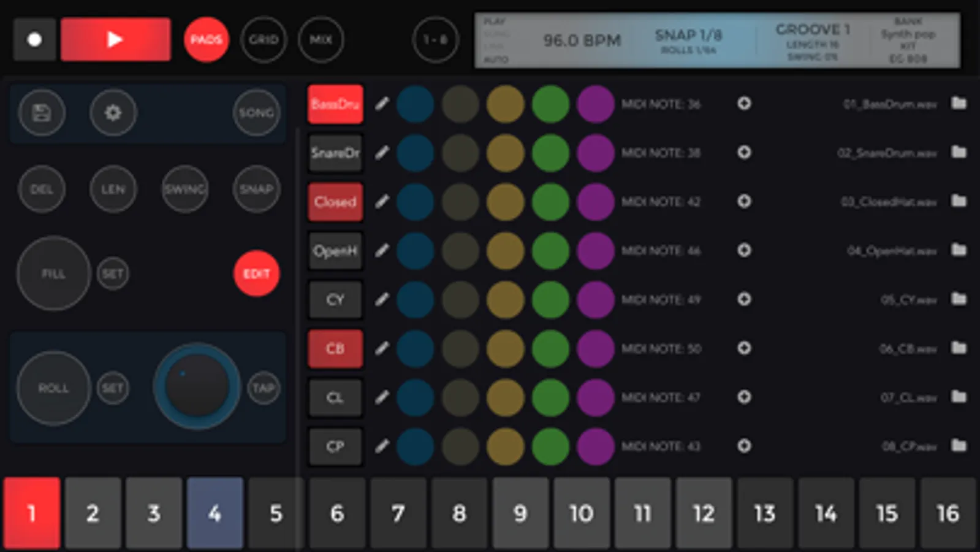Browse sample folder for 06_CB.wav

(x=959, y=348)
